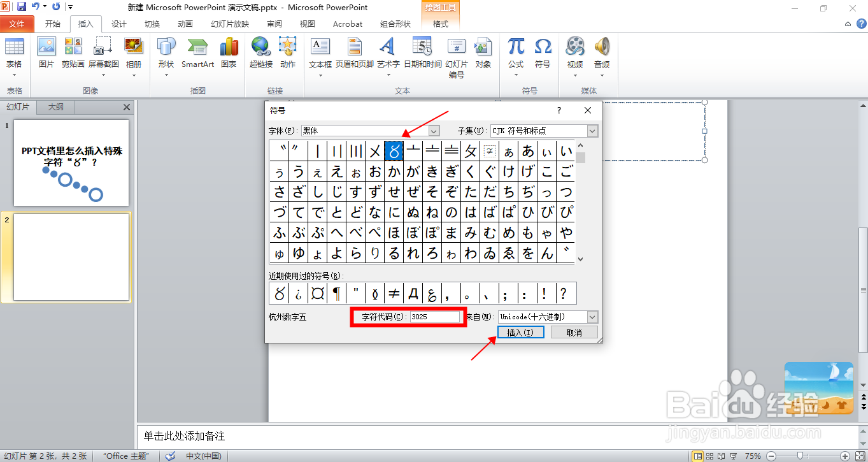This screenshot has height=462, width=868.
Task: Undo the last action from quick access toolbar
Action: pyautogui.click(x=35, y=6)
